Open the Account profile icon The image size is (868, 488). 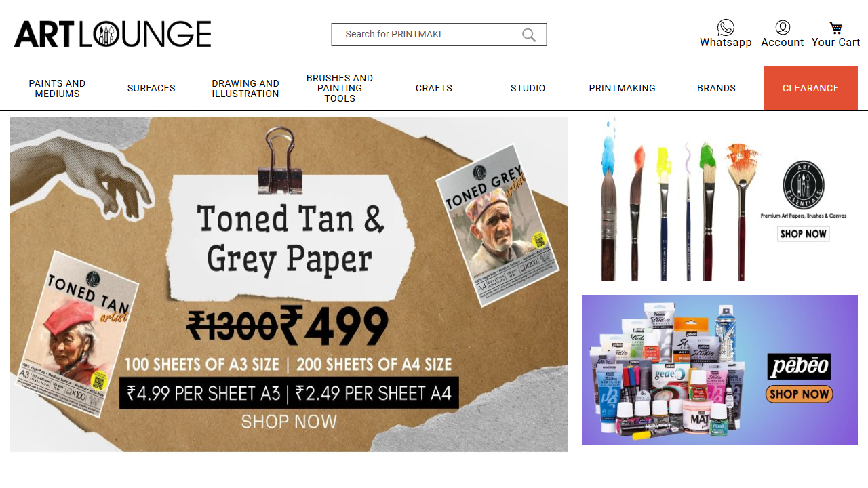[x=783, y=27]
